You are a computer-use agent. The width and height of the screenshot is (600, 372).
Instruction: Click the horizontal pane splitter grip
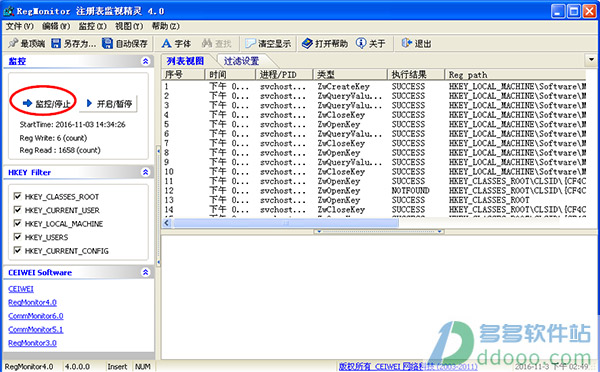[x=379, y=232]
